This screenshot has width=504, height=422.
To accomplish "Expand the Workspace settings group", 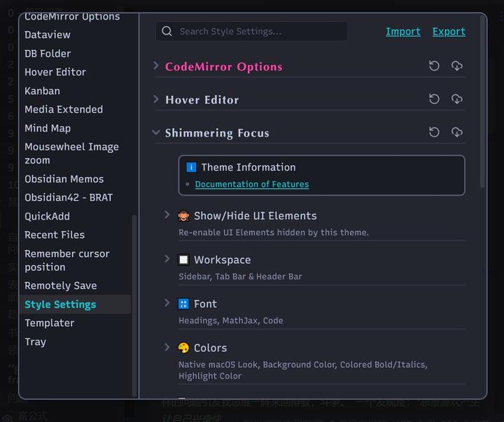I will point(167,259).
